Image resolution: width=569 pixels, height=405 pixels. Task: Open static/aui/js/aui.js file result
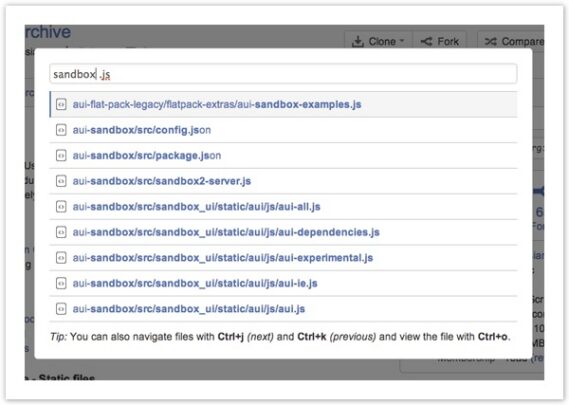[283, 309]
